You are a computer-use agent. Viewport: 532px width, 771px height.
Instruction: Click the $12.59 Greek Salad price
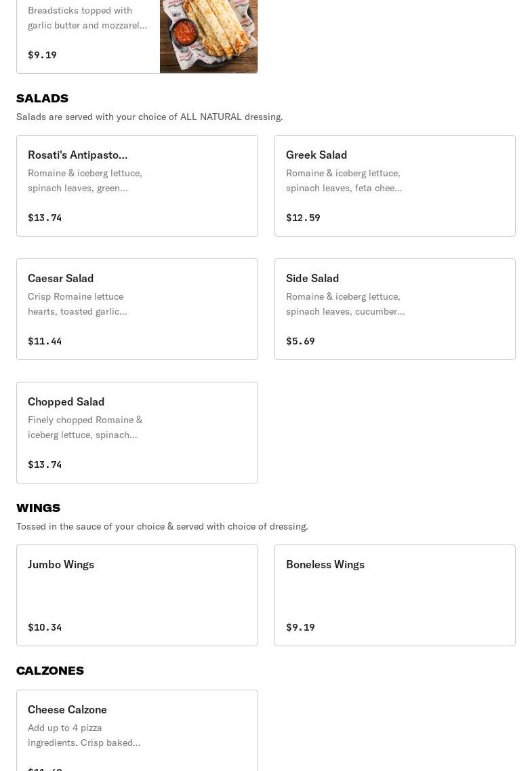click(303, 218)
